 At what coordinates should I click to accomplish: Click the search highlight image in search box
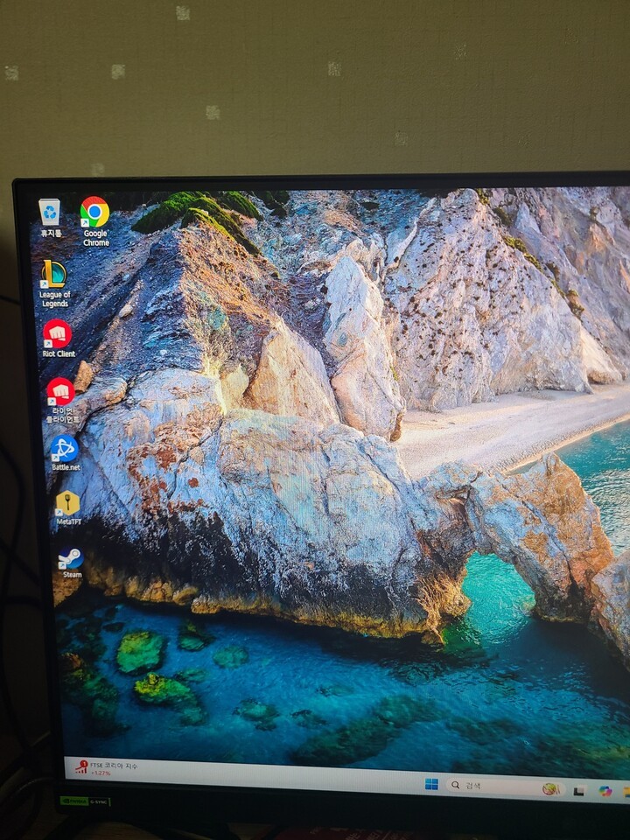coord(549,788)
